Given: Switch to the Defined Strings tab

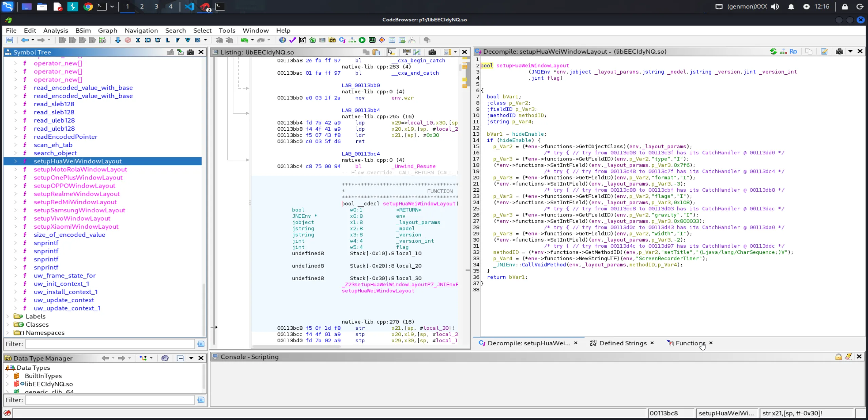Looking at the screenshot, I should click(x=623, y=343).
